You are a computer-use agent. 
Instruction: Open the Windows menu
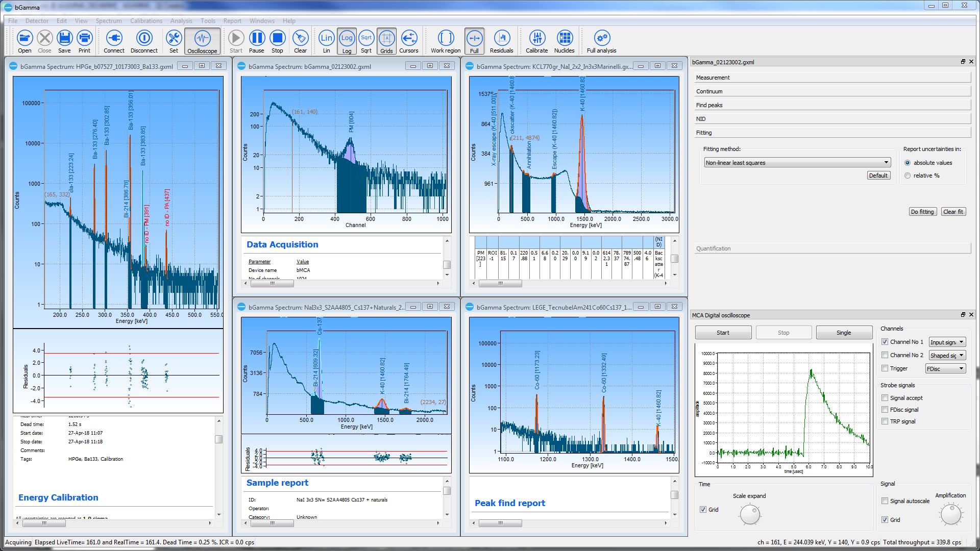coord(262,21)
